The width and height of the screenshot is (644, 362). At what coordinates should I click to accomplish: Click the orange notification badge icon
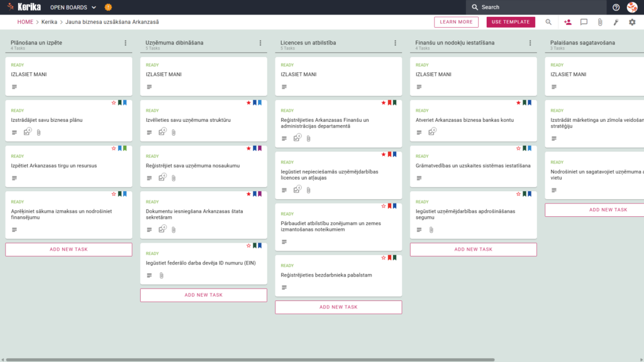pyautogui.click(x=108, y=7)
